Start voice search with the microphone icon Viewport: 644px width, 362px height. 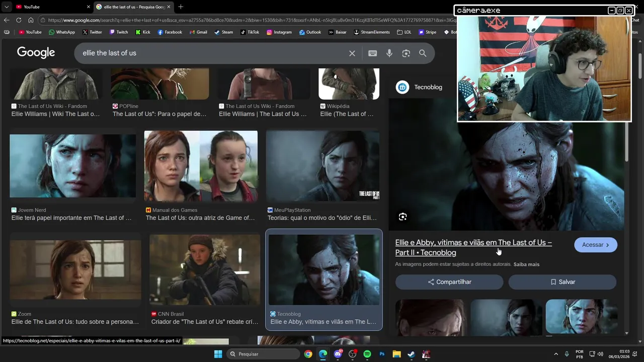coord(389,53)
